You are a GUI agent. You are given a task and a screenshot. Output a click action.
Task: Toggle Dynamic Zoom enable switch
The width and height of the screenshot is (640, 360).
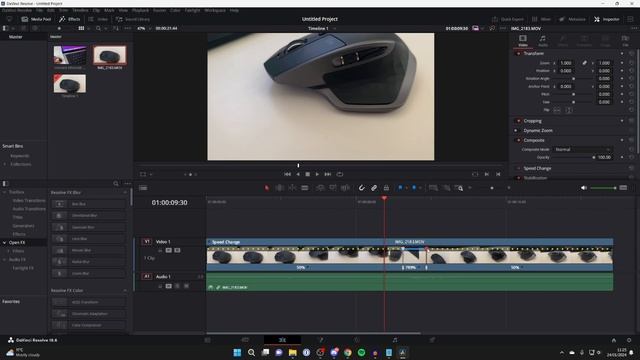516,131
